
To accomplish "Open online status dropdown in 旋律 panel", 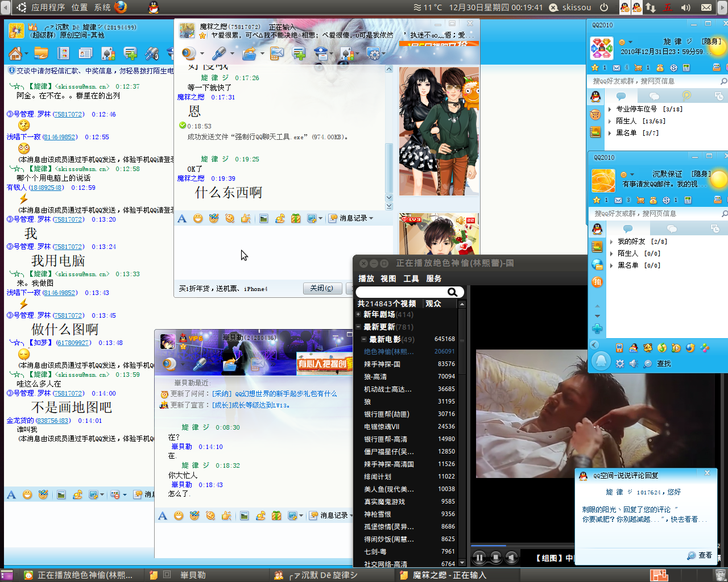I will tap(625, 42).
